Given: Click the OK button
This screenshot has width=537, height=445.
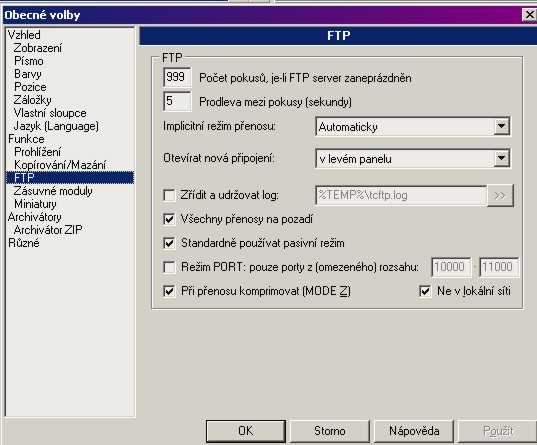Looking at the screenshot, I should 246,431.
